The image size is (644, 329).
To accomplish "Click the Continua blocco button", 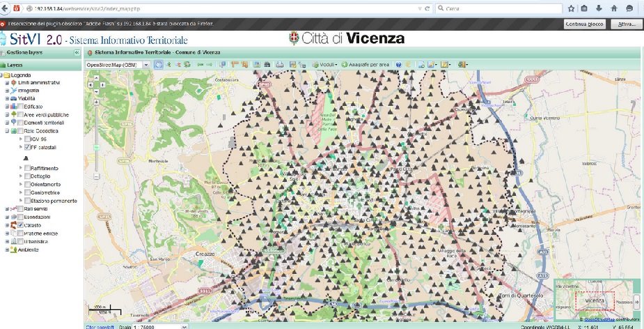I will click(584, 24).
